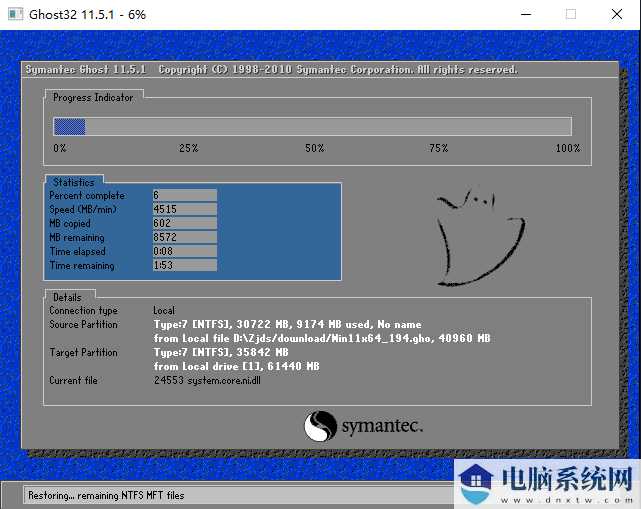Click the 'Restoring... remaining NTFS MFT files' status
The height and width of the screenshot is (509, 641).
106,496
